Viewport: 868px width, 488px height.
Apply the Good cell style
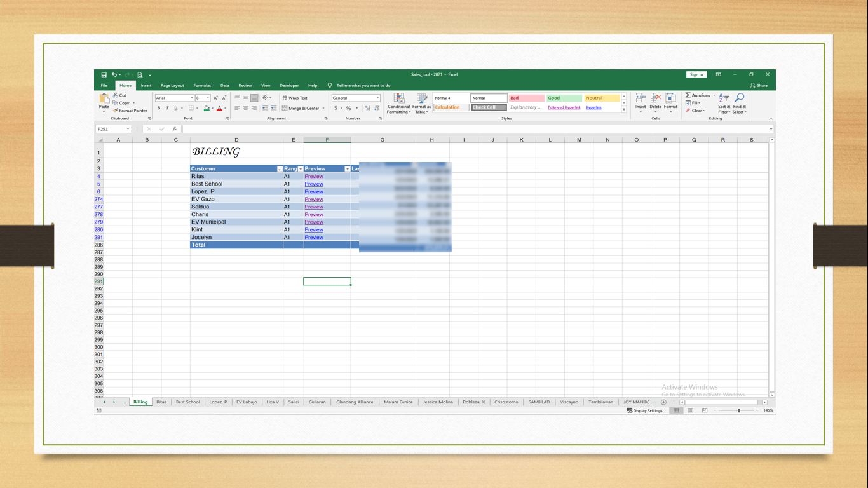point(564,98)
